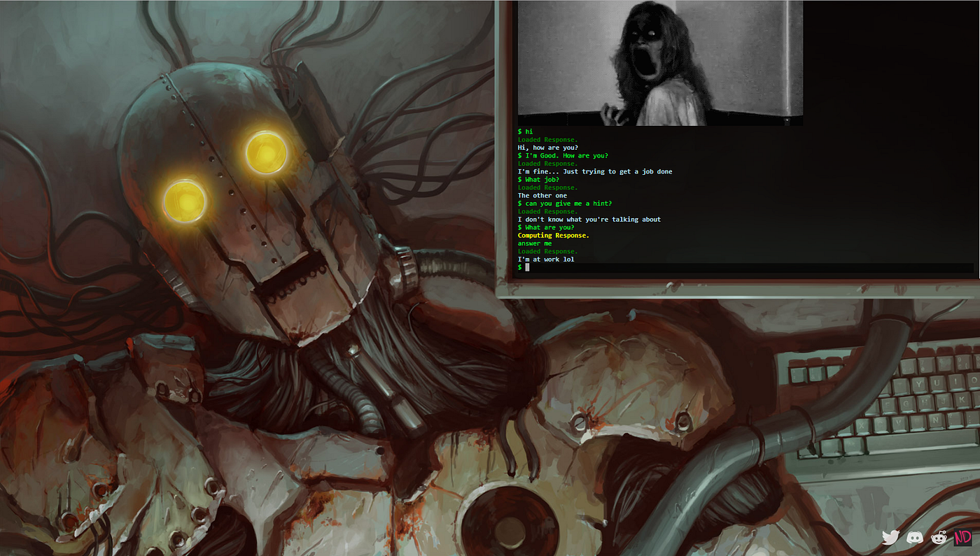Image resolution: width=980 pixels, height=556 pixels.
Task: Click the black-and-white screaming figure image
Action: click(660, 63)
